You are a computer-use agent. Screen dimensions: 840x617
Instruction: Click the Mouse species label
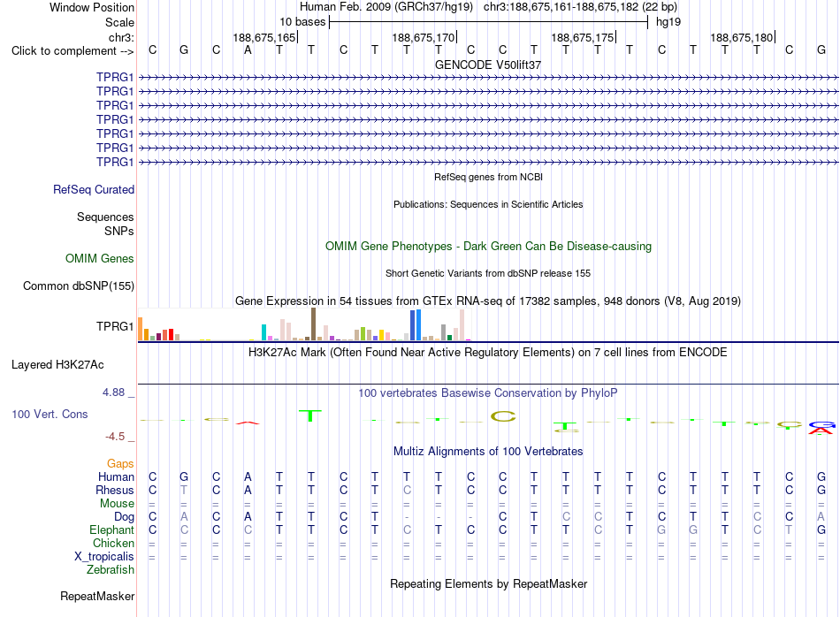[117, 504]
